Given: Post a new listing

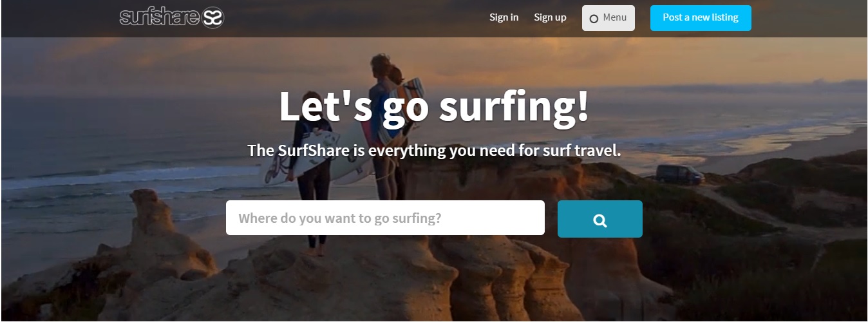Looking at the screenshot, I should pyautogui.click(x=701, y=18).
